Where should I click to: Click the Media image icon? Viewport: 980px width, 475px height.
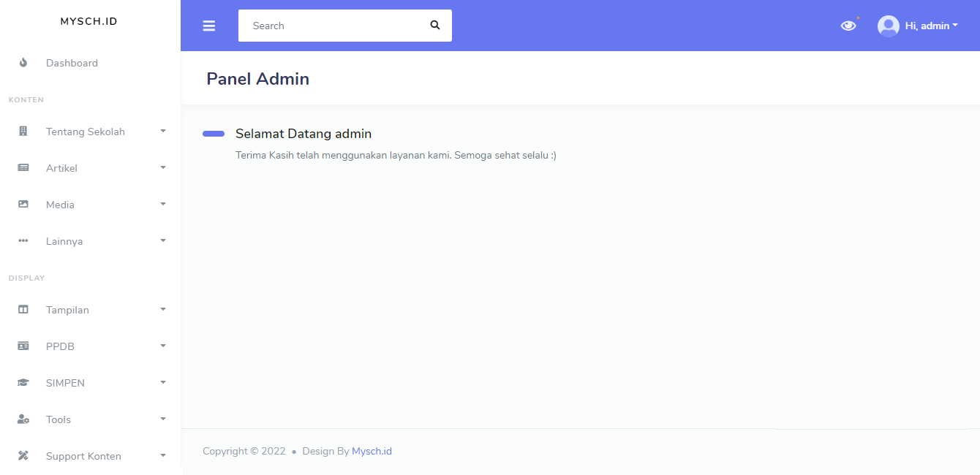coord(23,205)
